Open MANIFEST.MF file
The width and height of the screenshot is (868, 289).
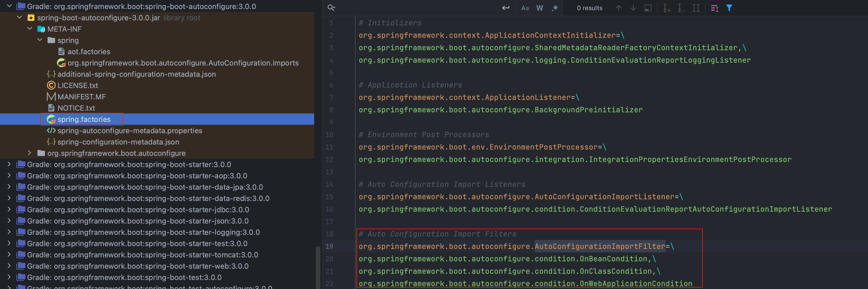click(81, 97)
